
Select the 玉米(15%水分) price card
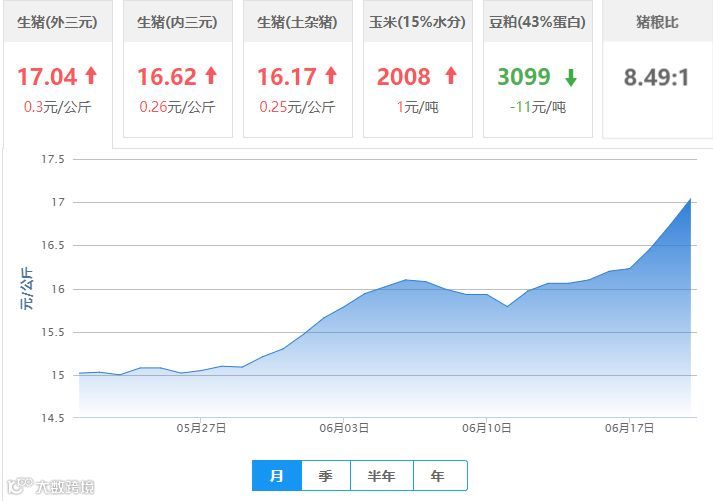click(418, 68)
